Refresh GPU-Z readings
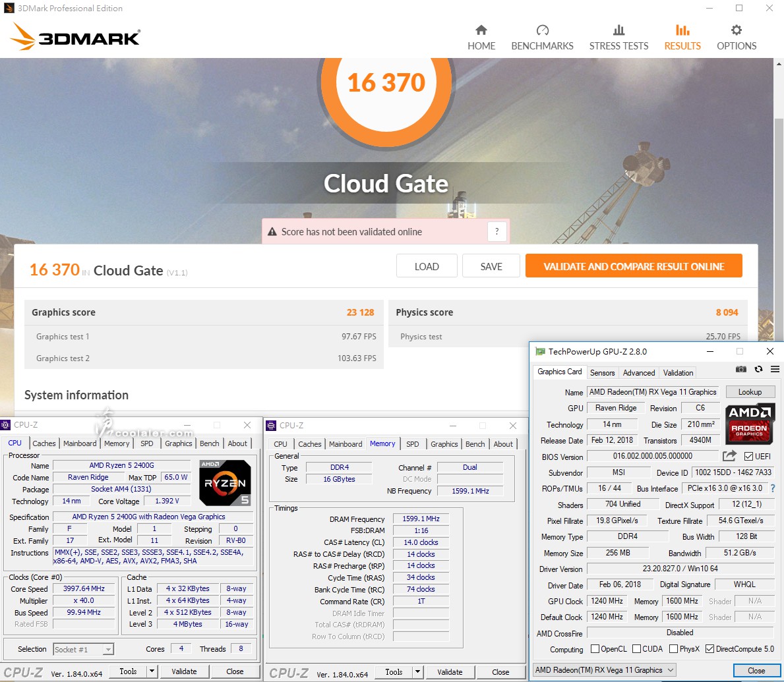Image resolution: width=784 pixels, height=682 pixels. click(758, 369)
